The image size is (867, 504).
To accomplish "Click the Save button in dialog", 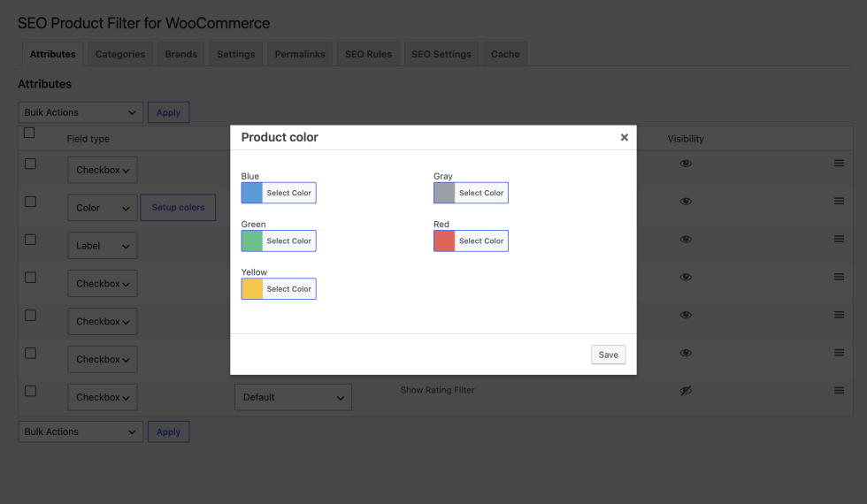I will point(609,355).
